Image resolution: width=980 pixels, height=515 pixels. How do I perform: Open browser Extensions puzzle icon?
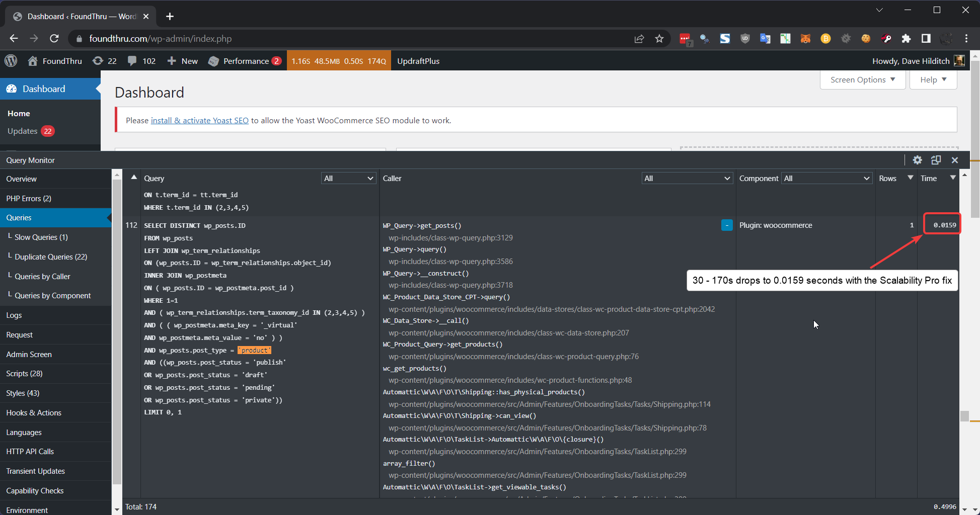point(906,39)
